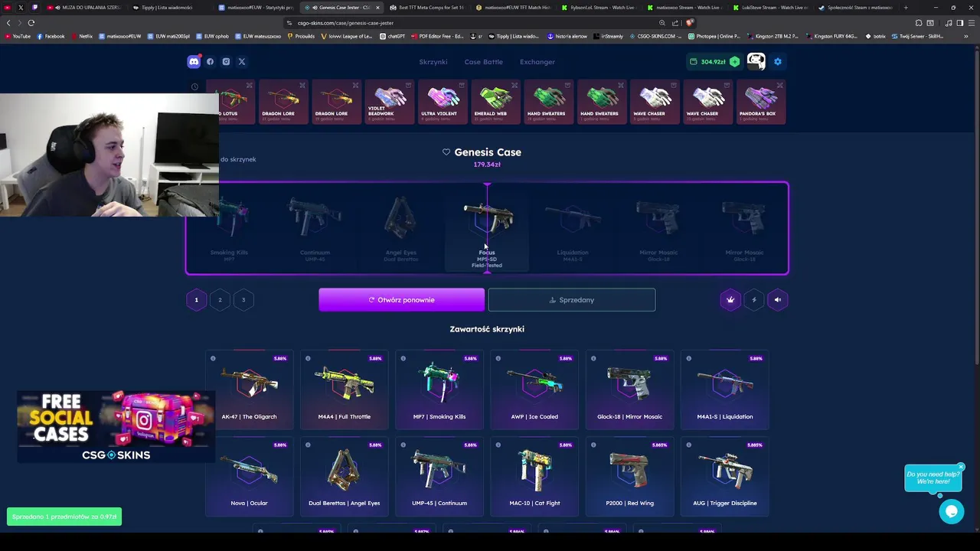980x551 pixels.
Task: Click the 179.34zł case price text
Action: [x=487, y=165]
